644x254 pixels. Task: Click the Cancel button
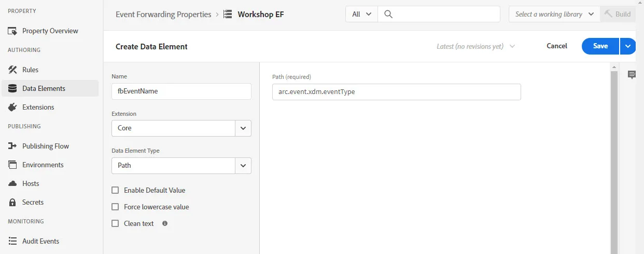(557, 46)
